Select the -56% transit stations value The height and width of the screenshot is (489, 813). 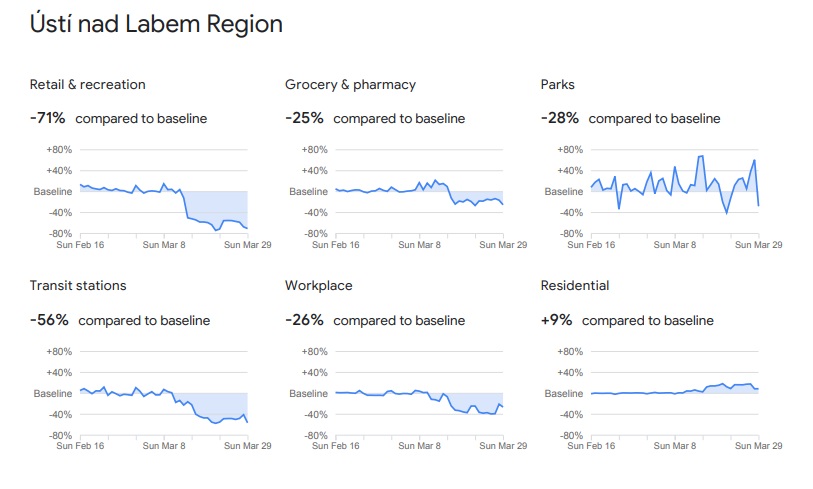49,321
